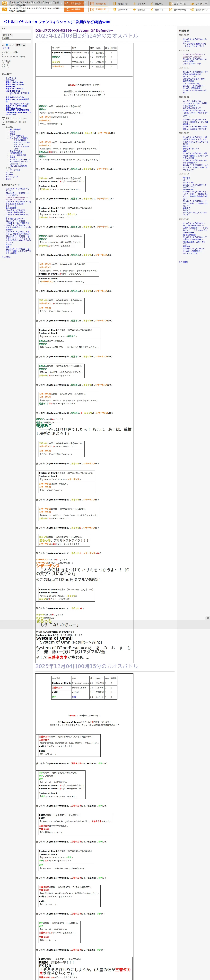Image resolution: width=210 pixels, height=980 pixels.
Task: Open チューナ link in update history
Action: [186, 117]
